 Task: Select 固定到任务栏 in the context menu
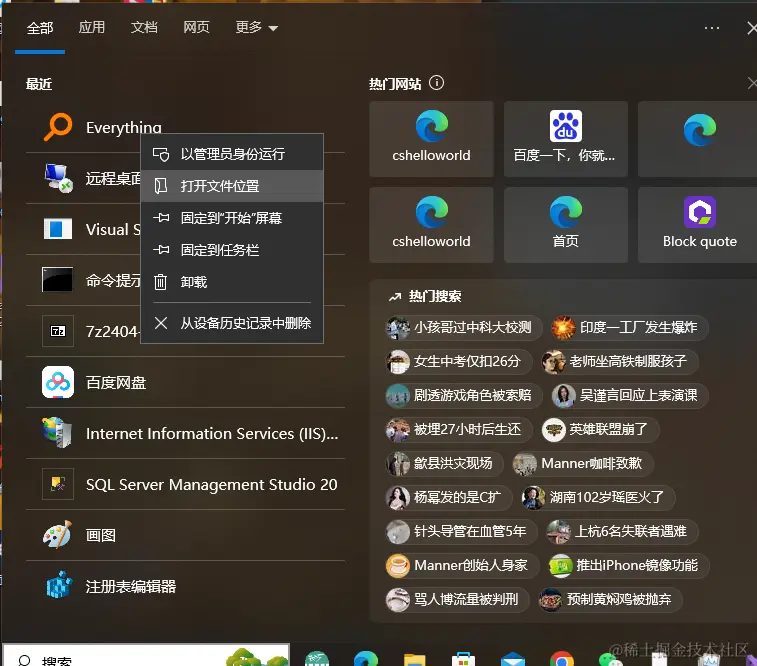[x=232, y=250]
